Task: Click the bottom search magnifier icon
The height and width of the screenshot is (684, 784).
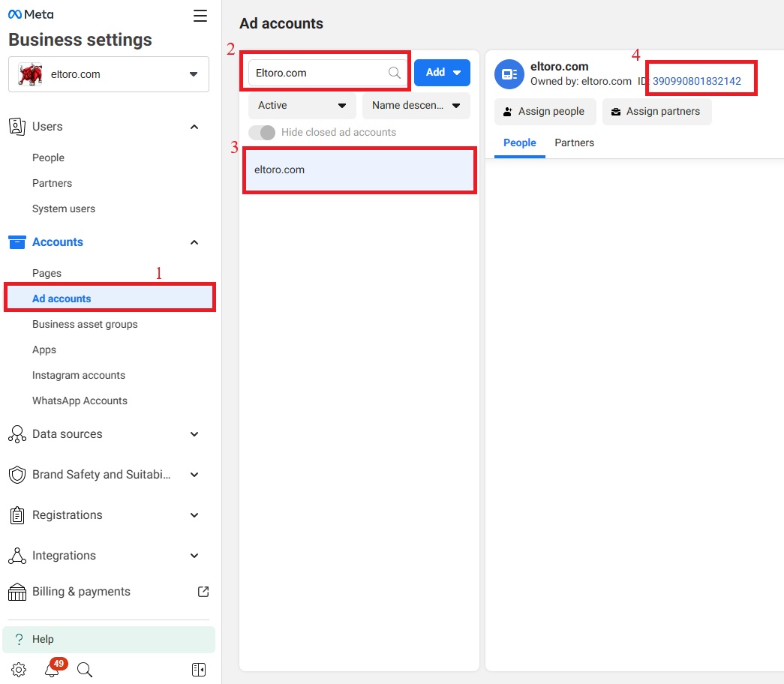Action: (x=85, y=670)
